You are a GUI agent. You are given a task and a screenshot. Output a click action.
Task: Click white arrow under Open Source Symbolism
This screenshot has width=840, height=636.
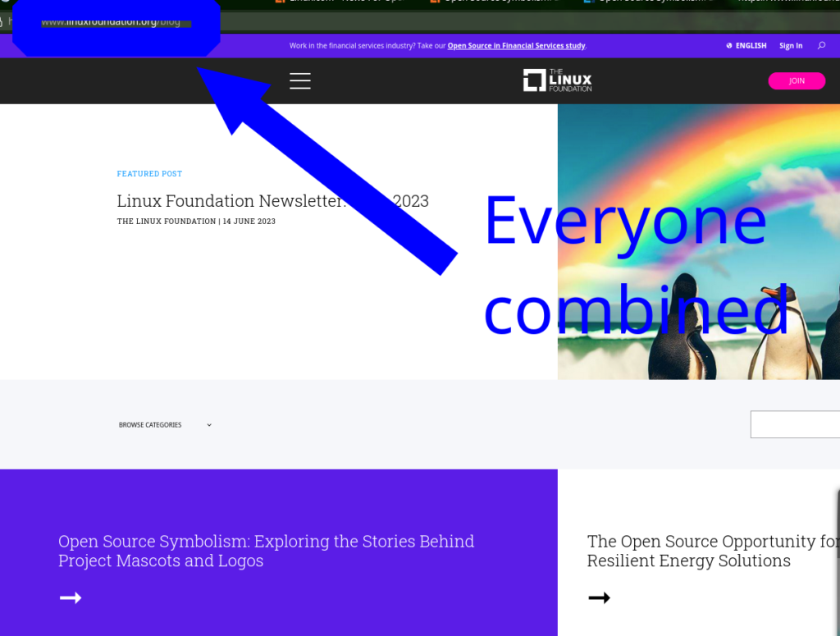point(71,598)
